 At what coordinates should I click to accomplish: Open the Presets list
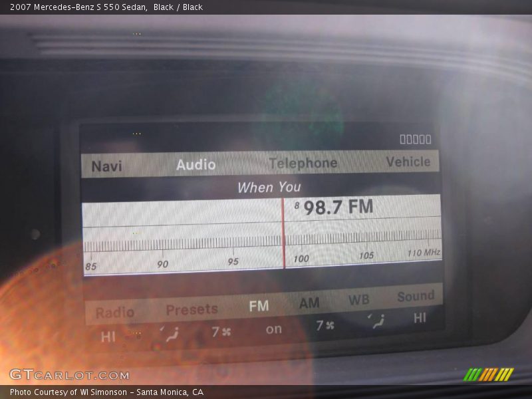(x=192, y=309)
